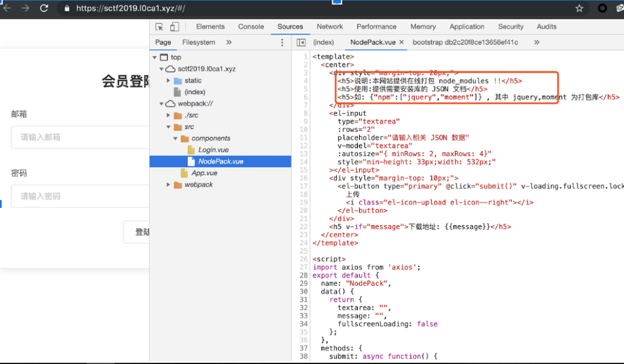
Task: Open the Sources tab
Action: coord(290,27)
